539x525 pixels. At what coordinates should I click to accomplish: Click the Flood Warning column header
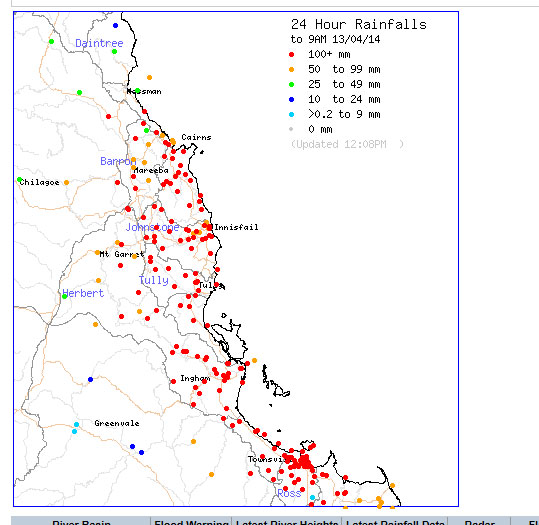point(191,522)
